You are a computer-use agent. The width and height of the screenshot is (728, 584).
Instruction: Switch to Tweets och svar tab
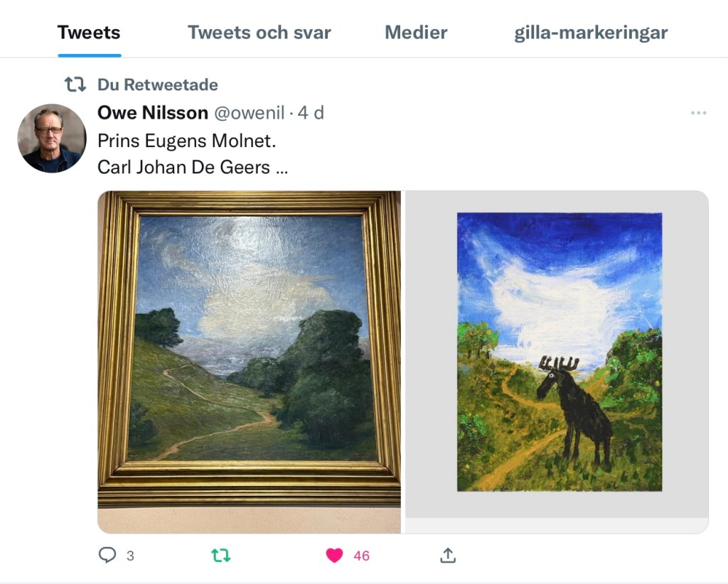259,33
